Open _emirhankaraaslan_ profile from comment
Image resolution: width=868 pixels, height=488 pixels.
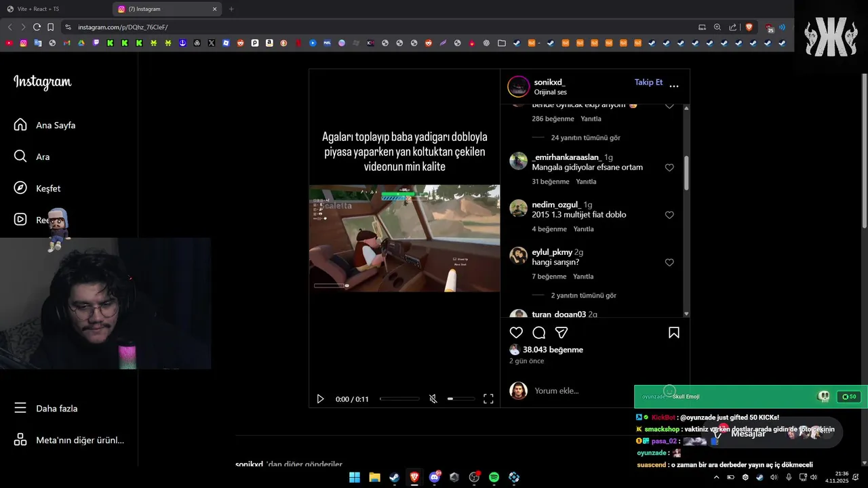pyautogui.click(x=566, y=157)
